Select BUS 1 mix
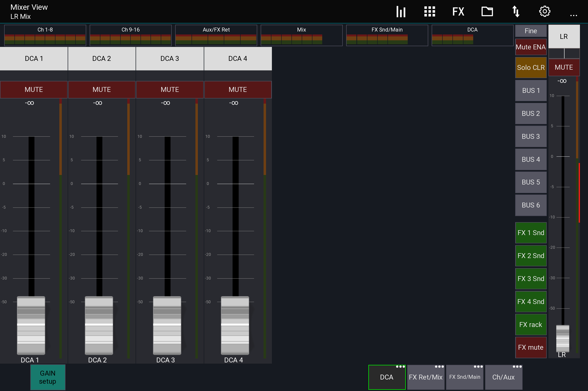Viewport: 588px width, 391px height. (x=531, y=90)
